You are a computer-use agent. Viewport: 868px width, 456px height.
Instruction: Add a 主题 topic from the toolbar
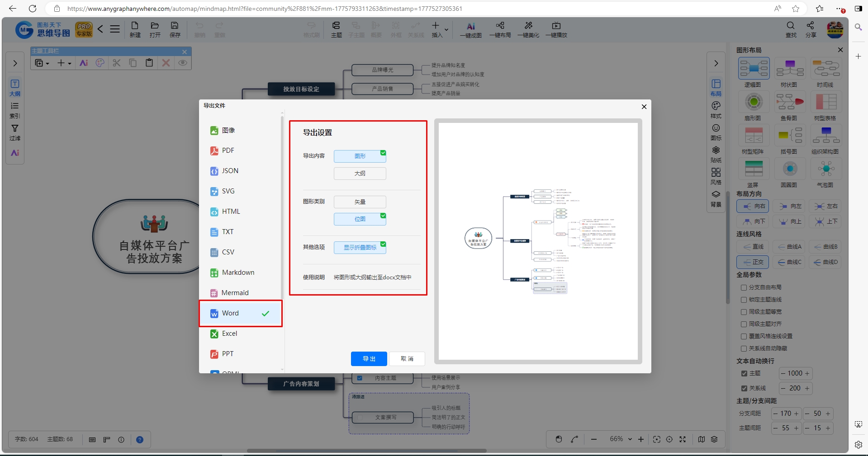pos(336,29)
